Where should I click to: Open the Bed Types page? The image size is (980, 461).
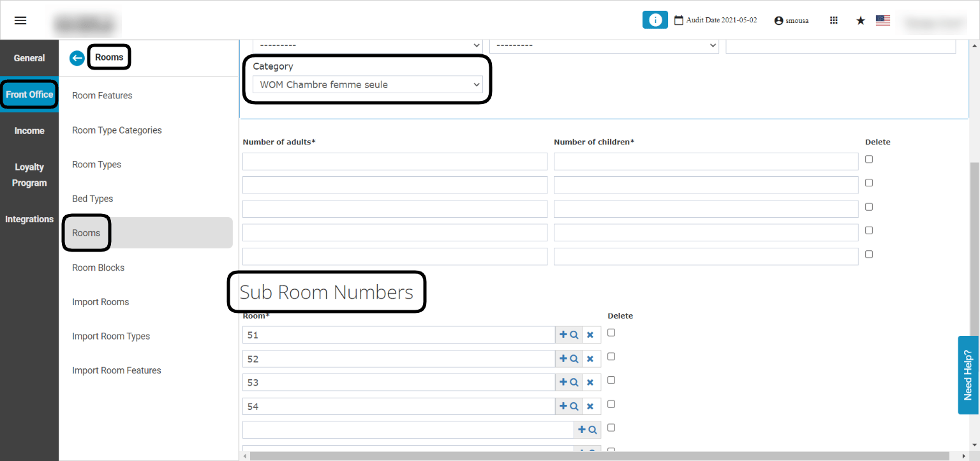tap(93, 199)
